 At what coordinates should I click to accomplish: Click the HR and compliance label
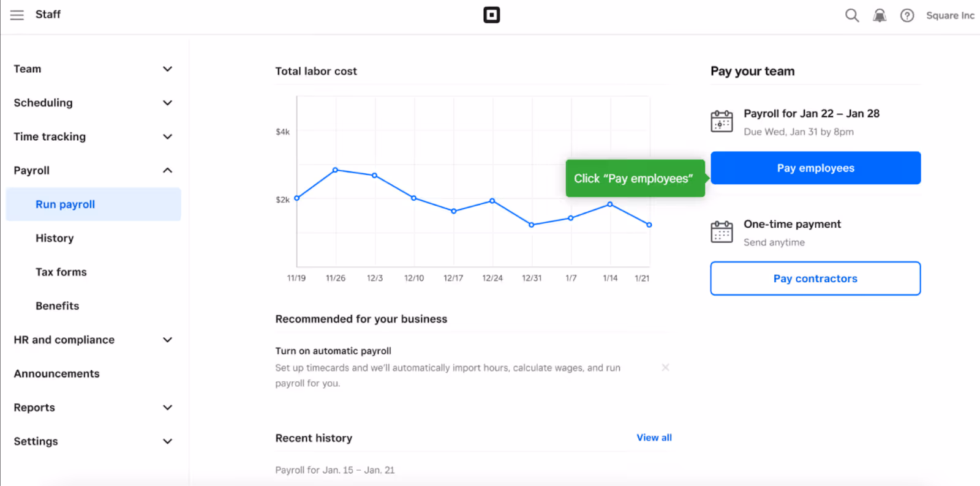coord(64,340)
